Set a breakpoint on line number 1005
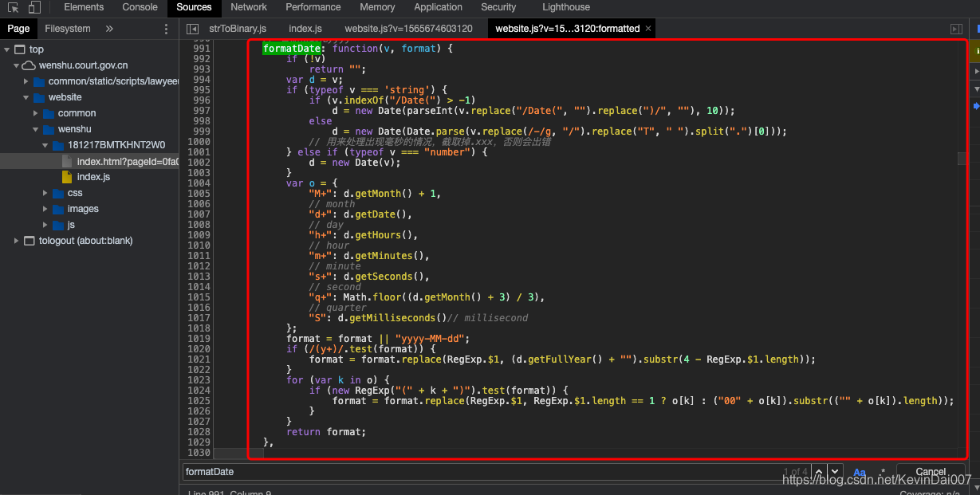Screen dimensions: 980x495 199,194
